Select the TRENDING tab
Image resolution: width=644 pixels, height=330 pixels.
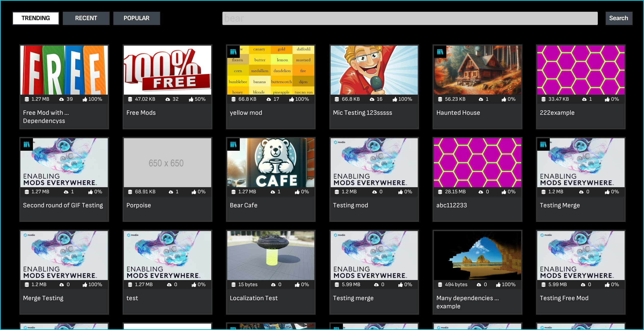[35, 18]
